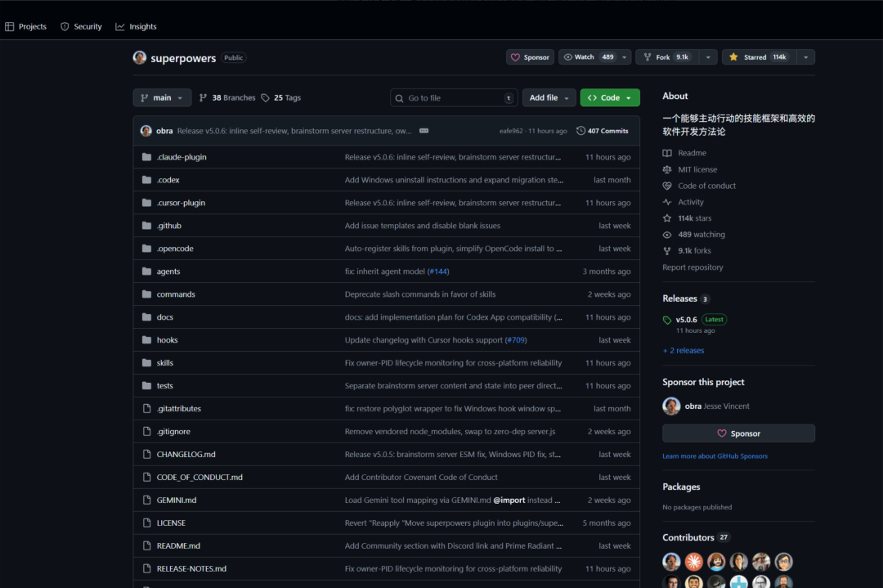Click the Fork button
This screenshot has height=588, width=883.
[667, 57]
